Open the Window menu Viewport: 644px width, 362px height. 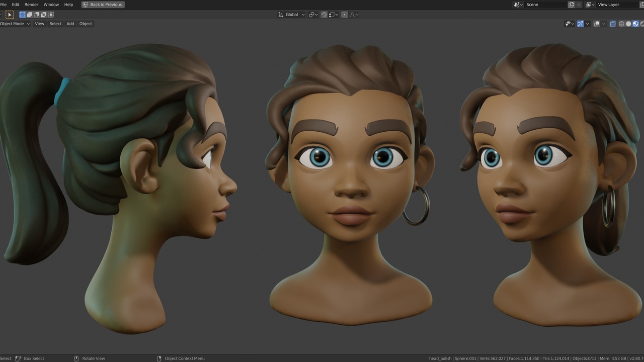point(51,5)
